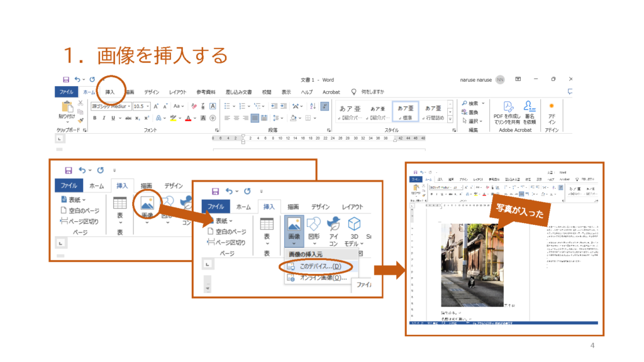Click the 署名を依頼 signature request icon
This screenshot has width=644, height=362.
click(530, 106)
